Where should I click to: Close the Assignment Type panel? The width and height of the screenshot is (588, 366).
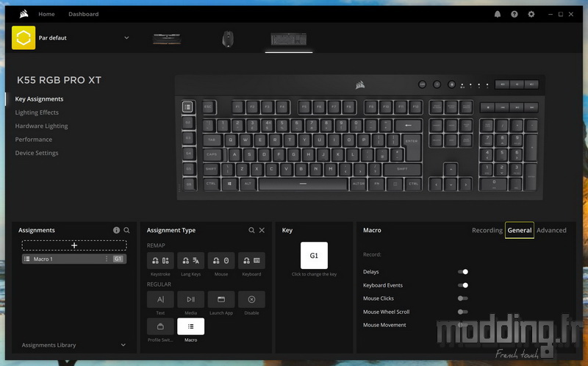[x=262, y=230]
